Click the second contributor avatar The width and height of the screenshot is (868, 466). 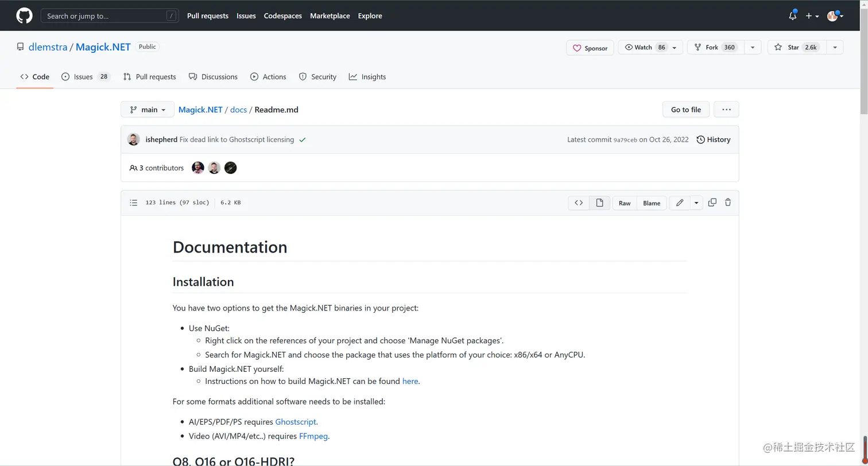[x=214, y=168]
